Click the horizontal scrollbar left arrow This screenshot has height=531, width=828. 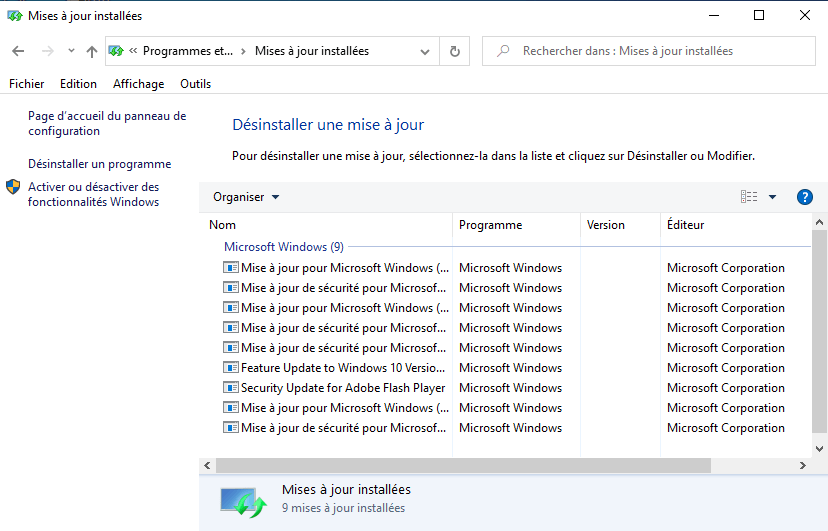click(x=207, y=466)
